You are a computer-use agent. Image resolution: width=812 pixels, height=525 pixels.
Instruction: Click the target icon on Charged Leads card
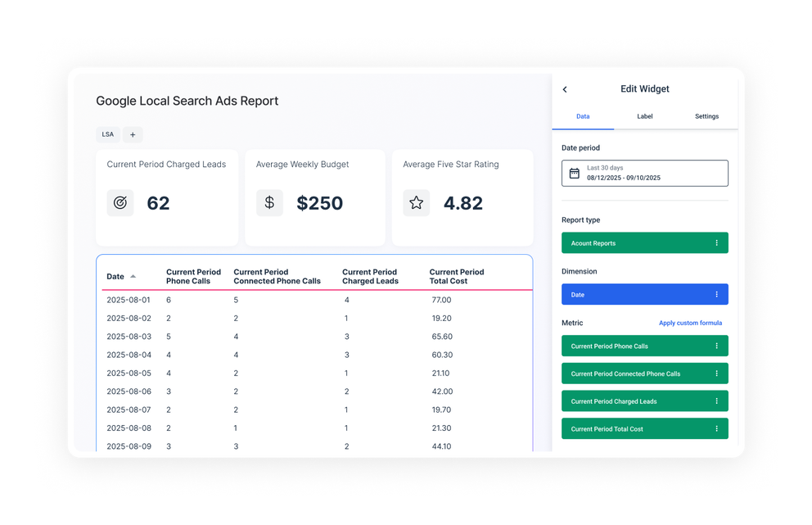coord(120,202)
